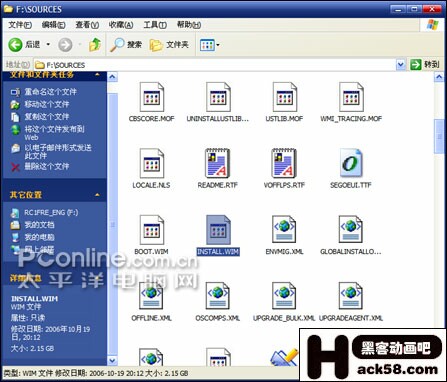Open the Forward button history dropdown
This screenshot has height=382, width=447.
pos(80,44)
